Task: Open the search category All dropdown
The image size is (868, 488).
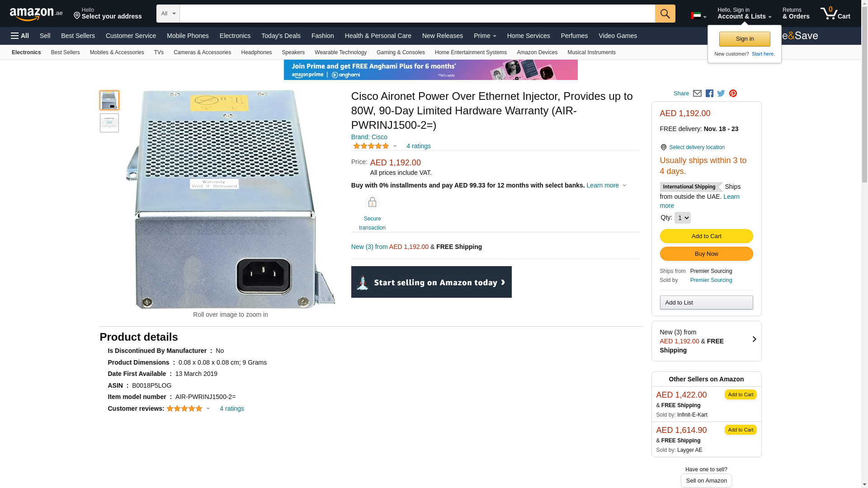Action: click(x=168, y=14)
